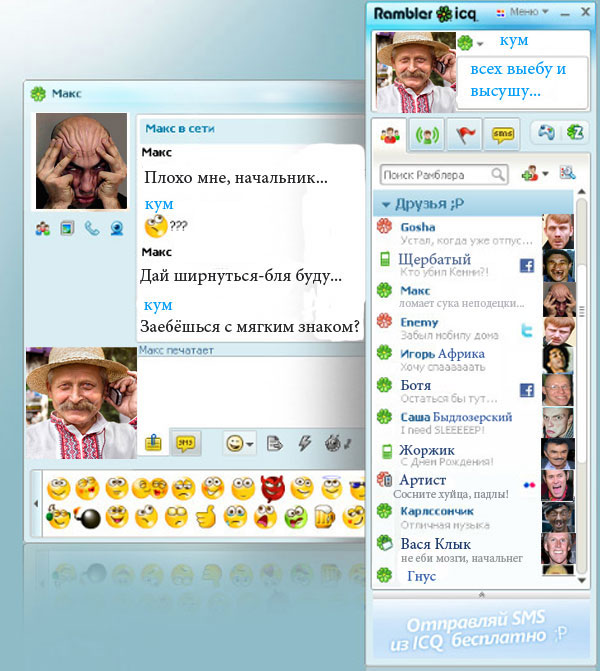Click the lightning bolt icon in chat toolbar
This screenshot has width=600, height=671.
coord(305,442)
